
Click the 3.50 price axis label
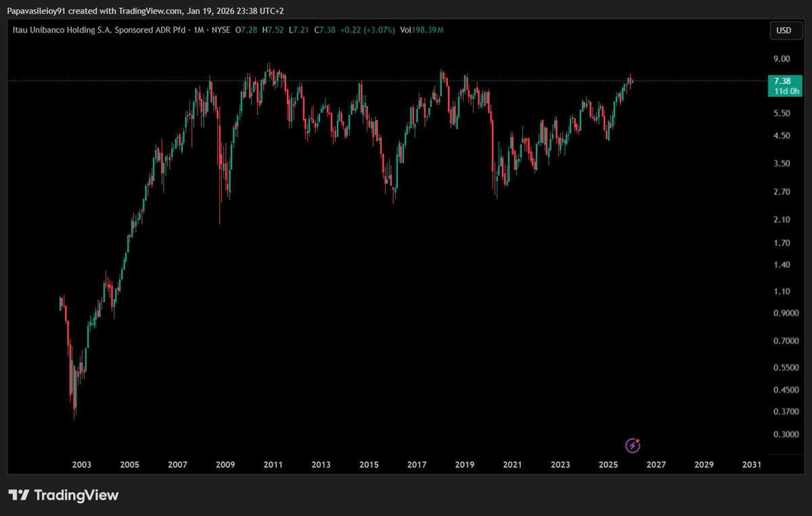[x=782, y=163]
